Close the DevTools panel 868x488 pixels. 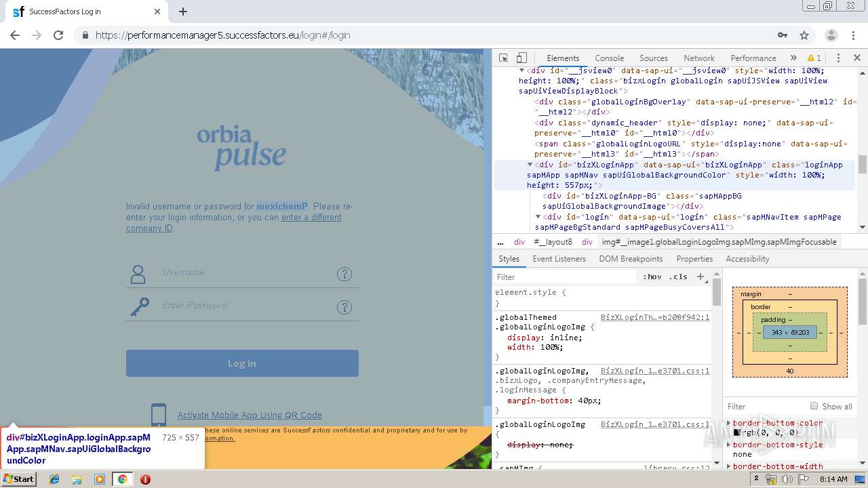[856, 58]
